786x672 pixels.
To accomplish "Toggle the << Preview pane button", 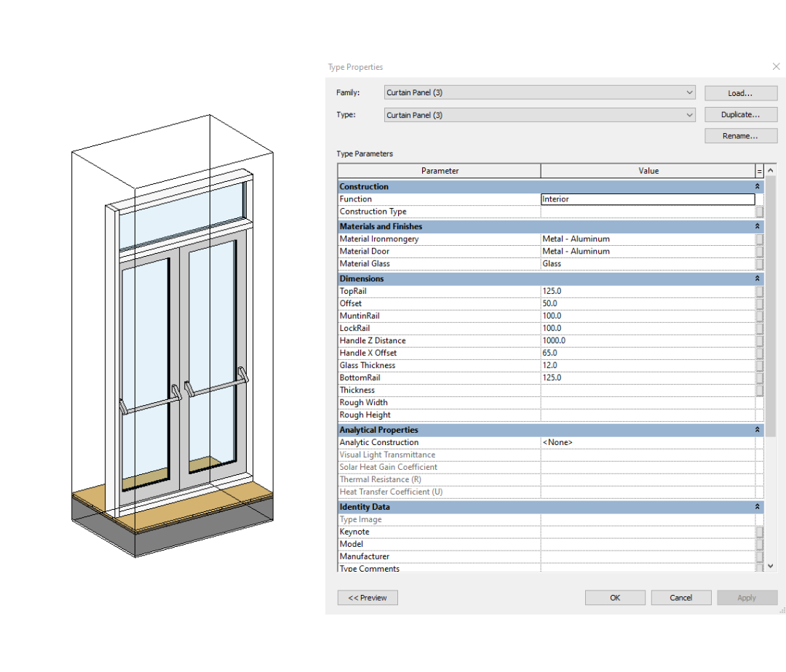I will point(368,598).
